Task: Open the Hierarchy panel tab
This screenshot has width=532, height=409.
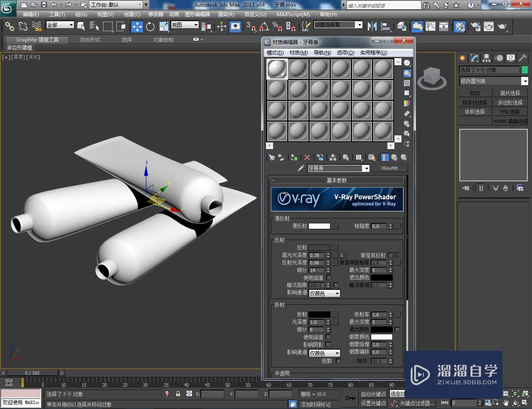Action: coord(486,58)
